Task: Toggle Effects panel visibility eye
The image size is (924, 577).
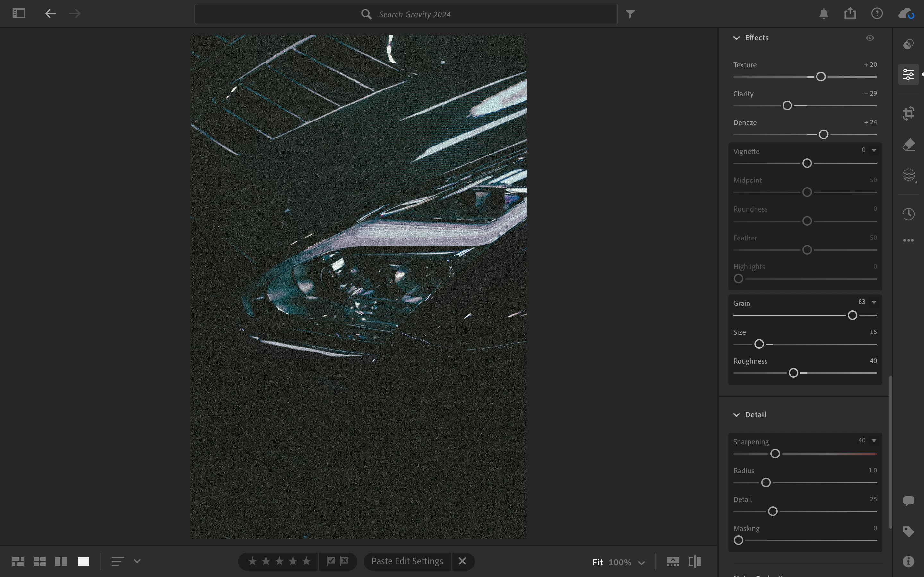Action: coord(870,38)
